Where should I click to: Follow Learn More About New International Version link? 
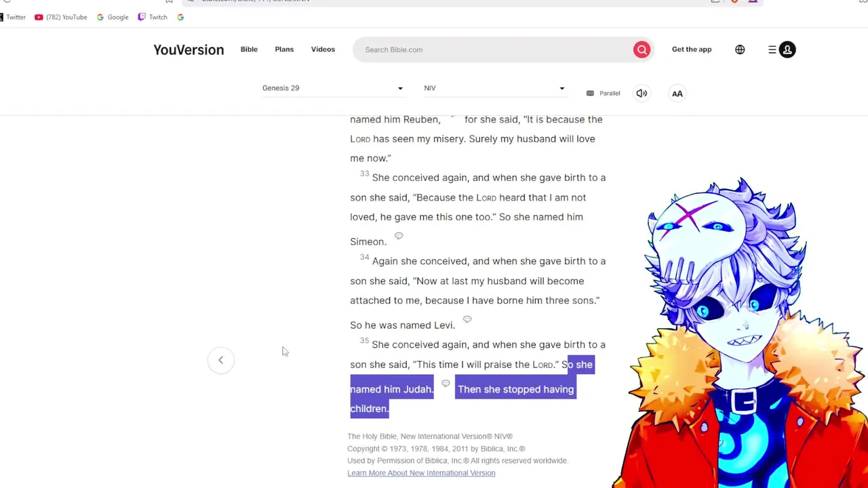pos(421,473)
